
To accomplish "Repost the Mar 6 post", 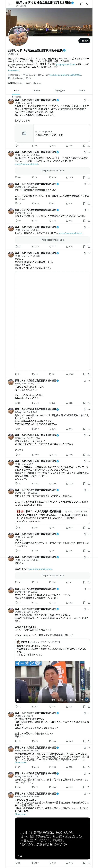I will (x=33, y=221).
